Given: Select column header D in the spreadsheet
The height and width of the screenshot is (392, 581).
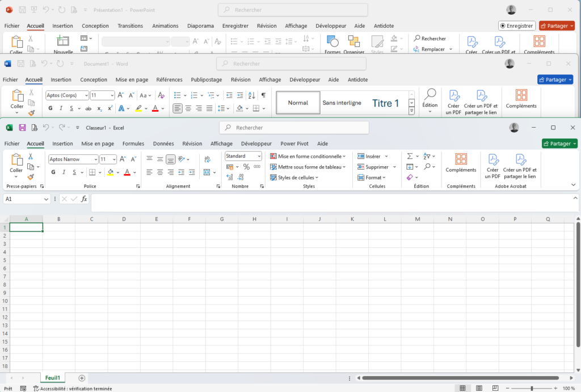Looking at the screenshot, I should (124, 219).
